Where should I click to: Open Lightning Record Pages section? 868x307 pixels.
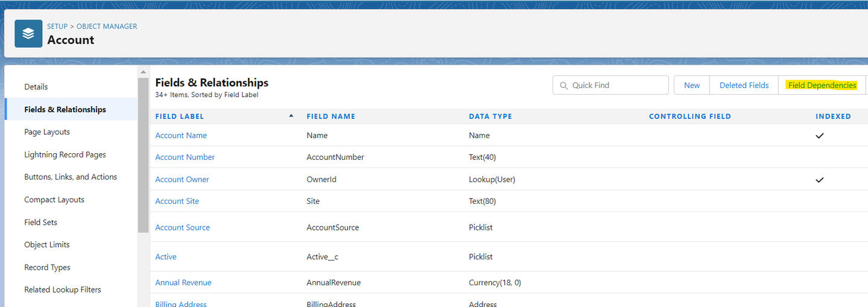click(65, 155)
